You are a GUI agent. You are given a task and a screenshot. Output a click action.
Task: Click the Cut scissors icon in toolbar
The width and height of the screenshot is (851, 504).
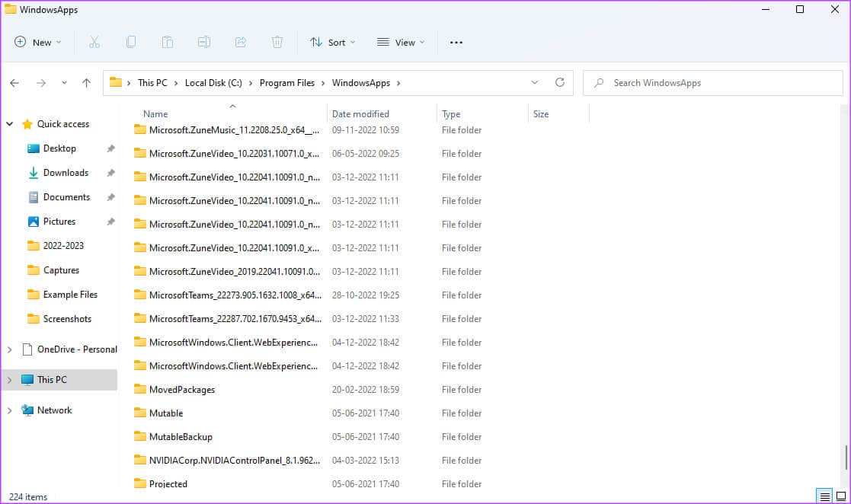(x=94, y=43)
